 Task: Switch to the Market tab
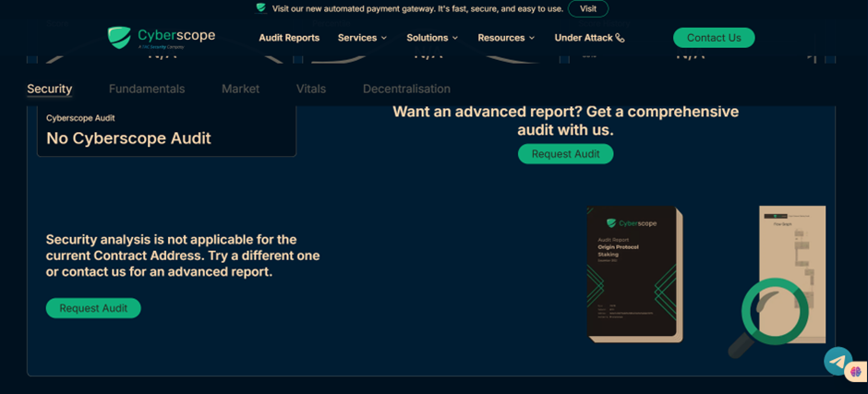click(240, 90)
